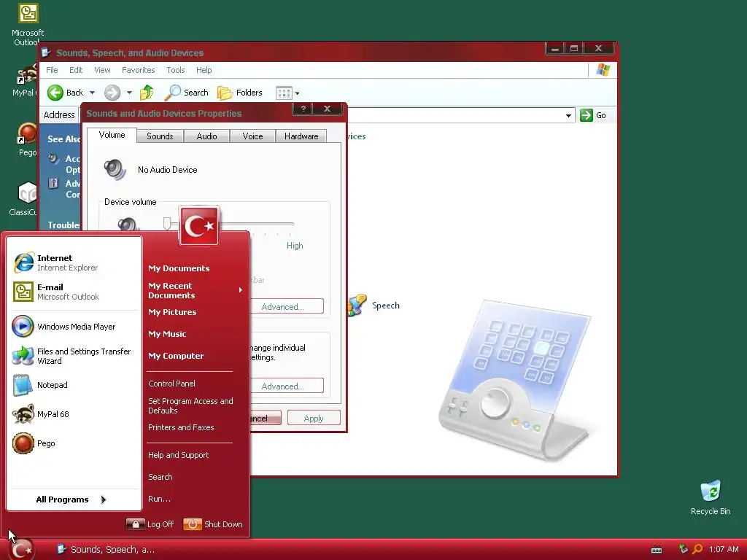Screen dimensions: 747x560
Task: Open the Back history dropdown arrow
Action: pos(93,93)
